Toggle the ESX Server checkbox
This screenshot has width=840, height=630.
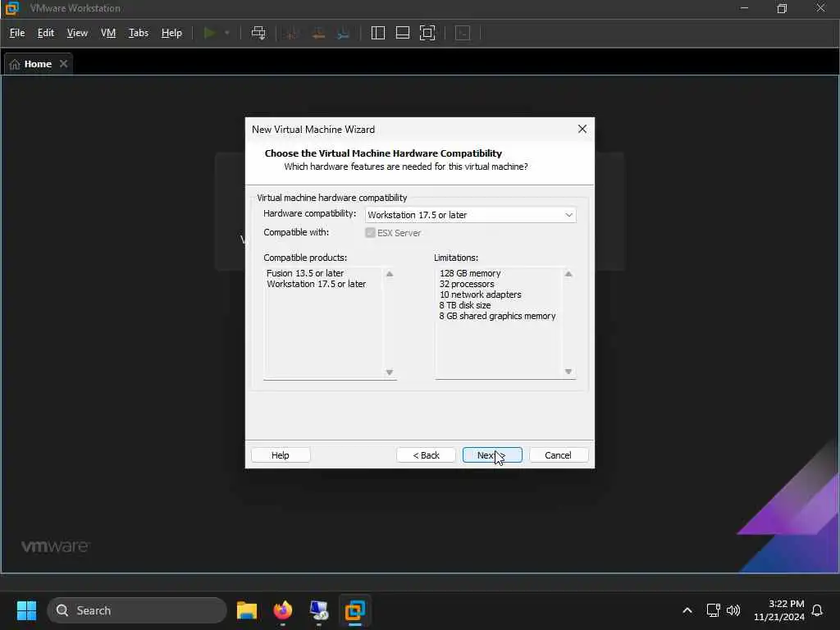point(370,232)
